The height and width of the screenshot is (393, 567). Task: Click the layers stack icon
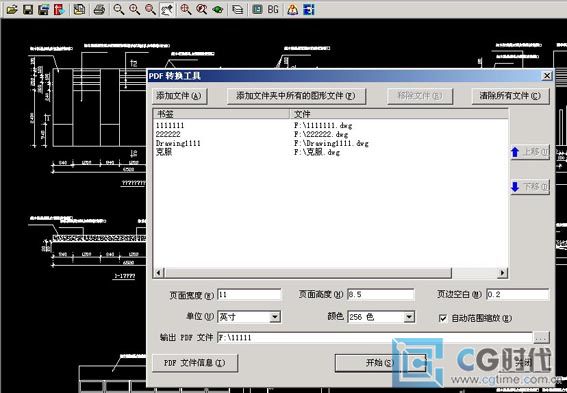(237, 9)
